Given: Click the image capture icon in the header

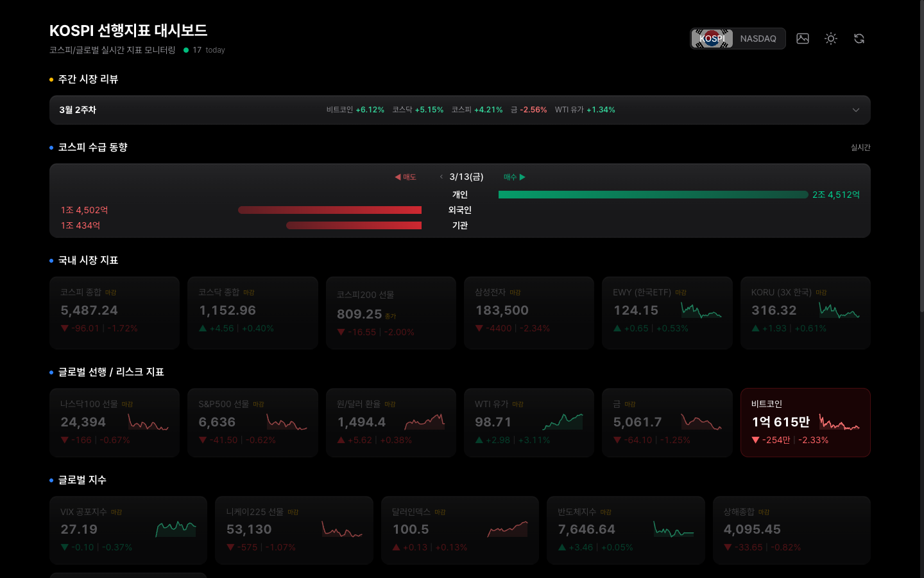Looking at the screenshot, I should click(802, 39).
